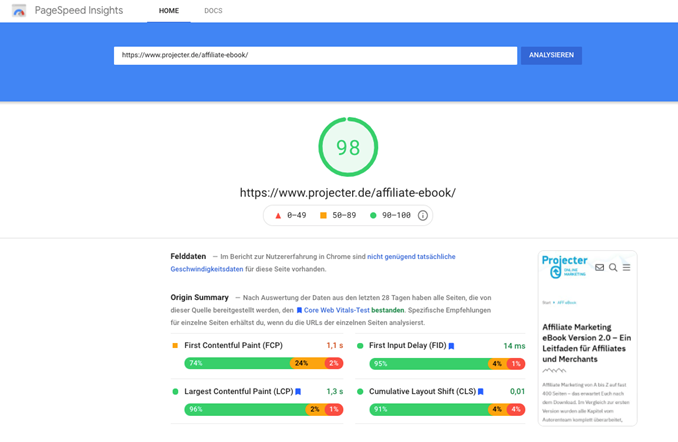678x442 pixels.
Task: Click the '95%' green FID segment
Action: [x=429, y=364]
